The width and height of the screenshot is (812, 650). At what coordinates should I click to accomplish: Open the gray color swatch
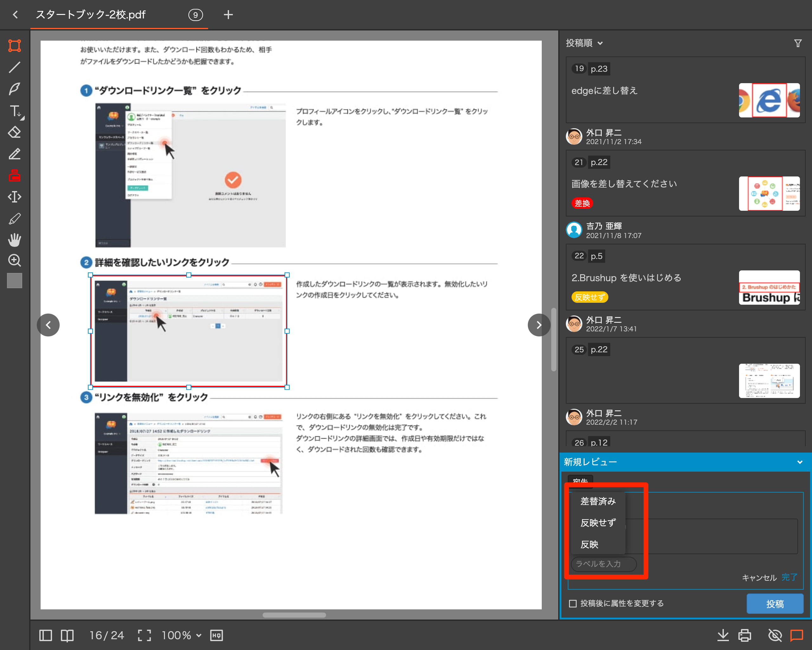point(14,281)
